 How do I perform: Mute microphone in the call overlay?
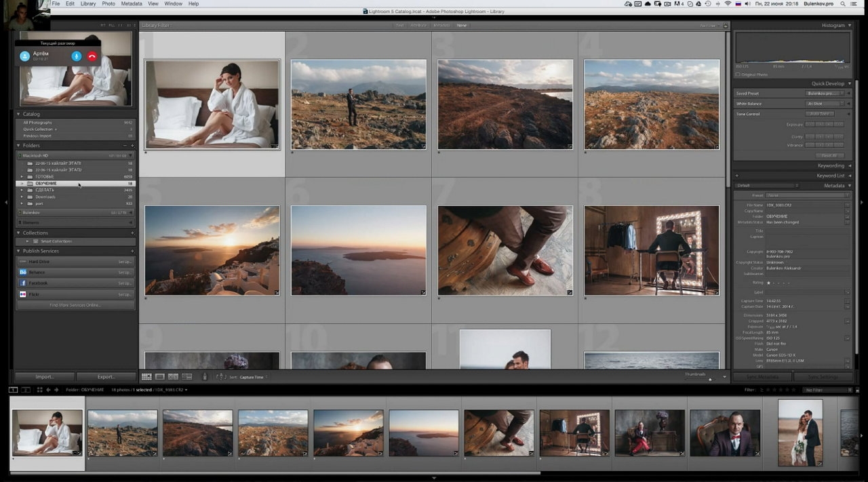tap(77, 56)
